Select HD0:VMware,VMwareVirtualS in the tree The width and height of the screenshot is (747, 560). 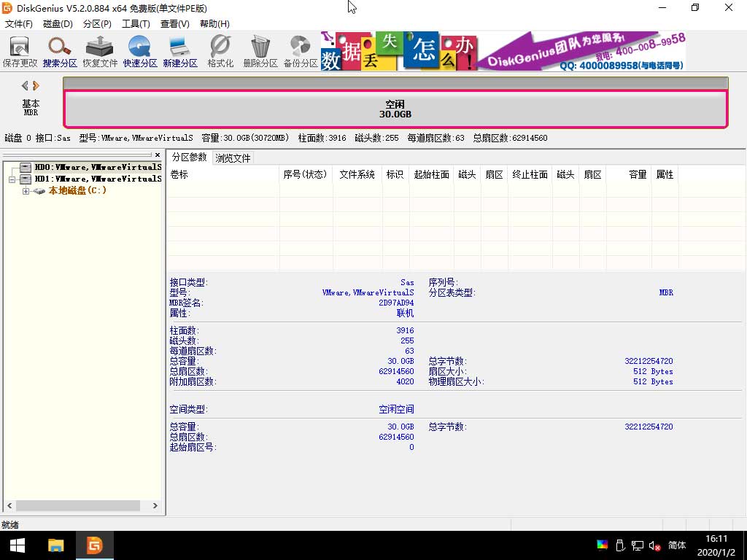pos(98,167)
